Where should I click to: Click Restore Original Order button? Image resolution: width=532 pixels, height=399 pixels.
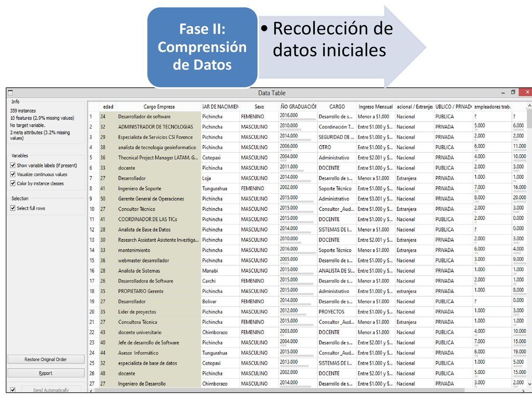pos(46,360)
